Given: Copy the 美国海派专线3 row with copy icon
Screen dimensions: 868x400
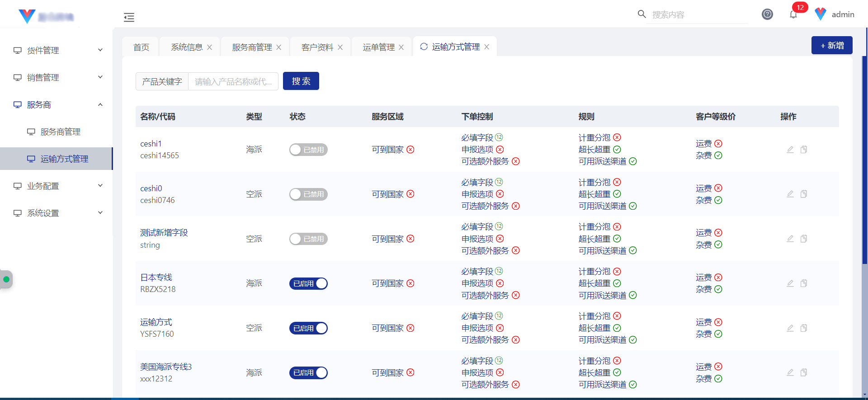Looking at the screenshot, I should pyautogui.click(x=804, y=372).
